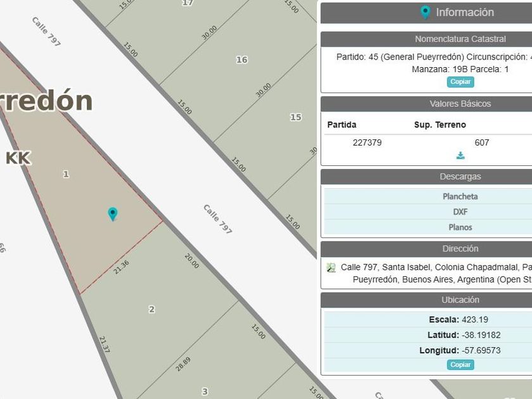
Task: Select parcel 16 on the map
Action: [x=242, y=60]
